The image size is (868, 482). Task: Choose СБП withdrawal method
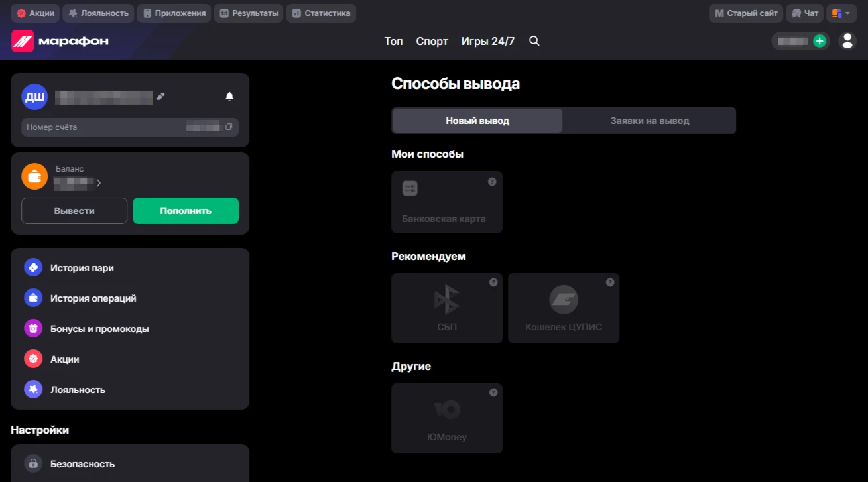(447, 308)
